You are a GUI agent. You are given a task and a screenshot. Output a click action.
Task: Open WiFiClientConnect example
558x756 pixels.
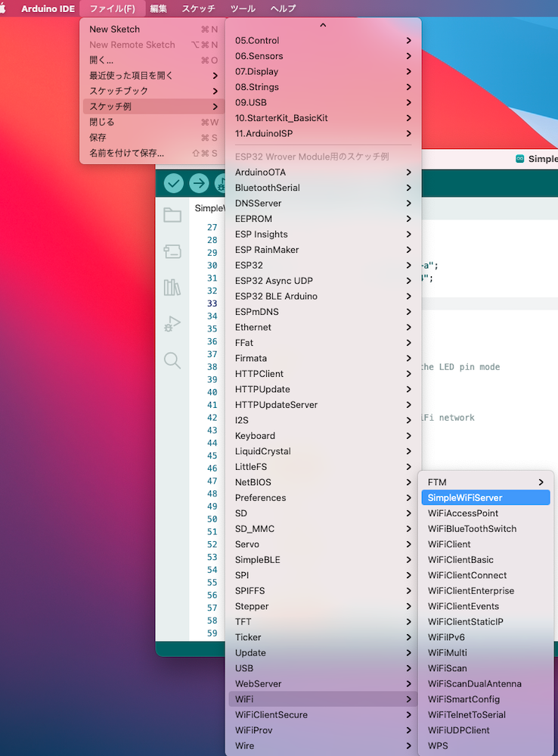(485, 575)
